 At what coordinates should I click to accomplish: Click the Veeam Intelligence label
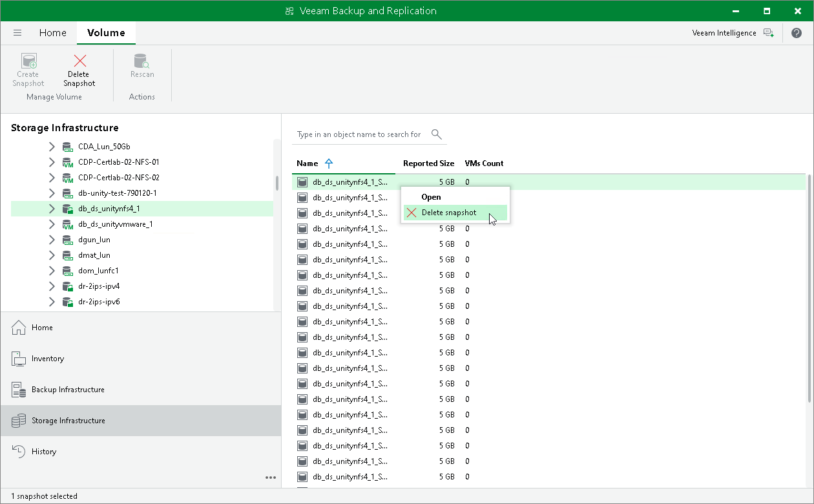pos(724,33)
